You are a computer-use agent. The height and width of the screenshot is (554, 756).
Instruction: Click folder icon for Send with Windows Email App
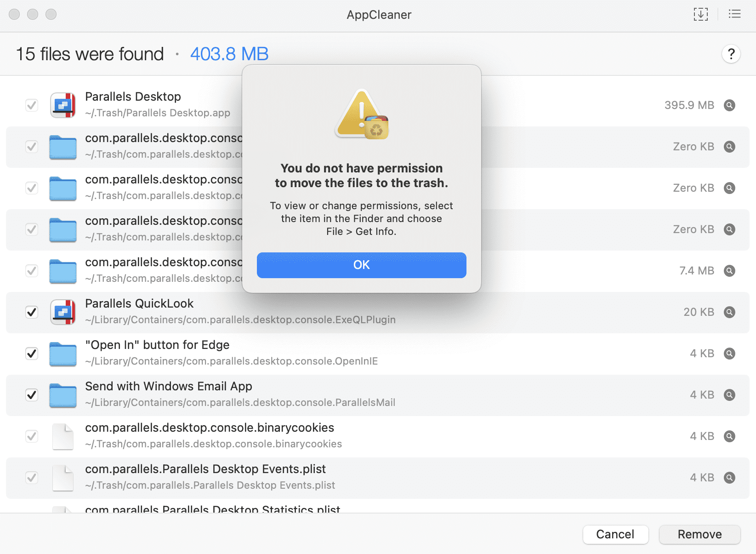click(63, 395)
